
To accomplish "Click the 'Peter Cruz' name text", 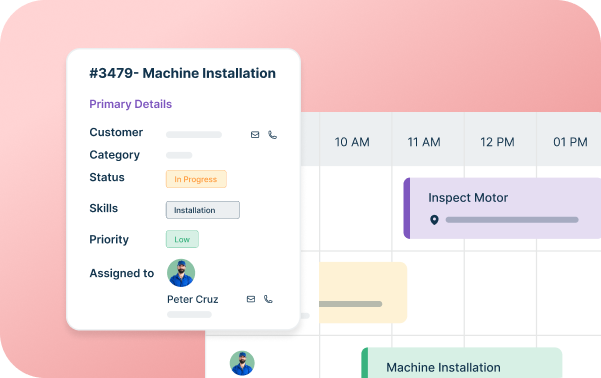I will pos(192,299).
